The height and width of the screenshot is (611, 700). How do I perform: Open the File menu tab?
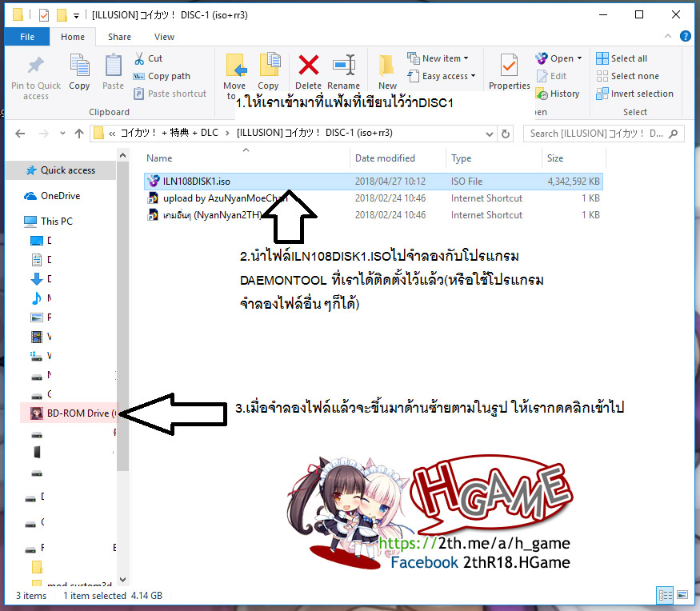tap(27, 37)
